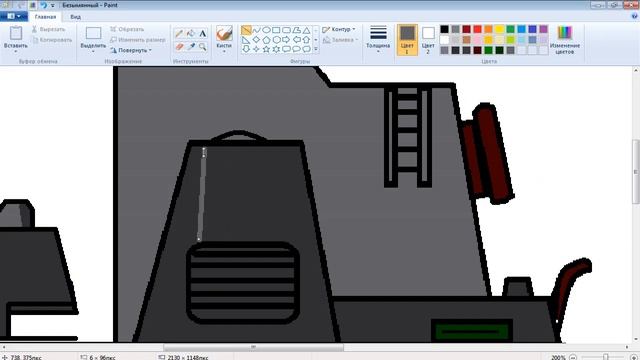Image resolution: width=640 pixels, height=360 pixels.
Task: Open Изменение цветов color editor
Action: pyautogui.click(x=565, y=40)
